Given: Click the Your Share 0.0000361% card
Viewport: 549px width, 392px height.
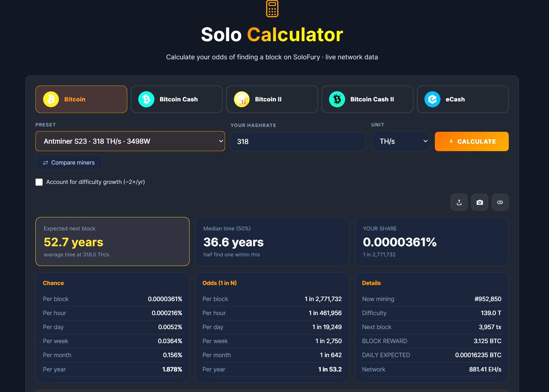Looking at the screenshot, I should 431,242.
